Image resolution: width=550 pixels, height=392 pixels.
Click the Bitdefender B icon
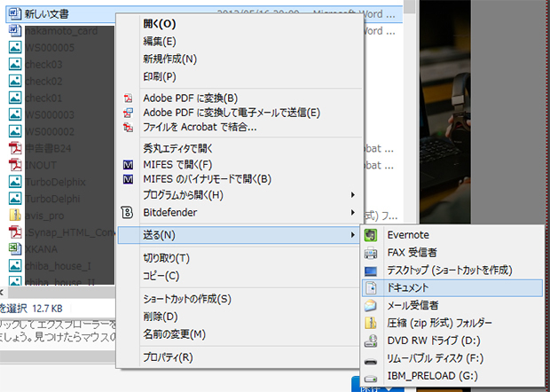127,213
